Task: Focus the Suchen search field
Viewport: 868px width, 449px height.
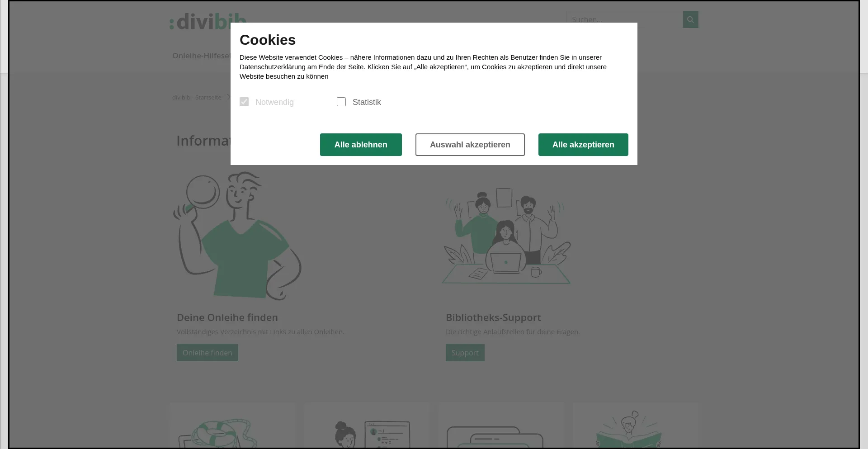Action: (625, 19)
